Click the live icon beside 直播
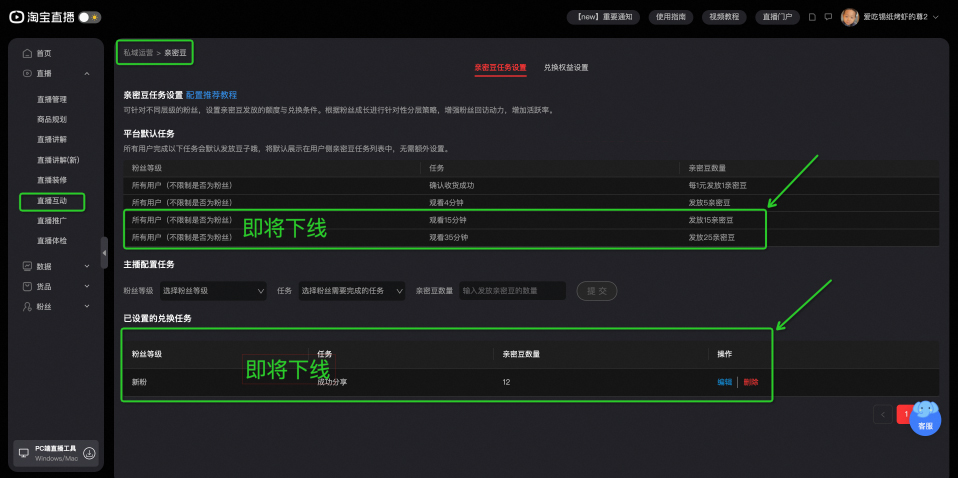The height and width of the screenshot is (478, 958). pos(27,73)
